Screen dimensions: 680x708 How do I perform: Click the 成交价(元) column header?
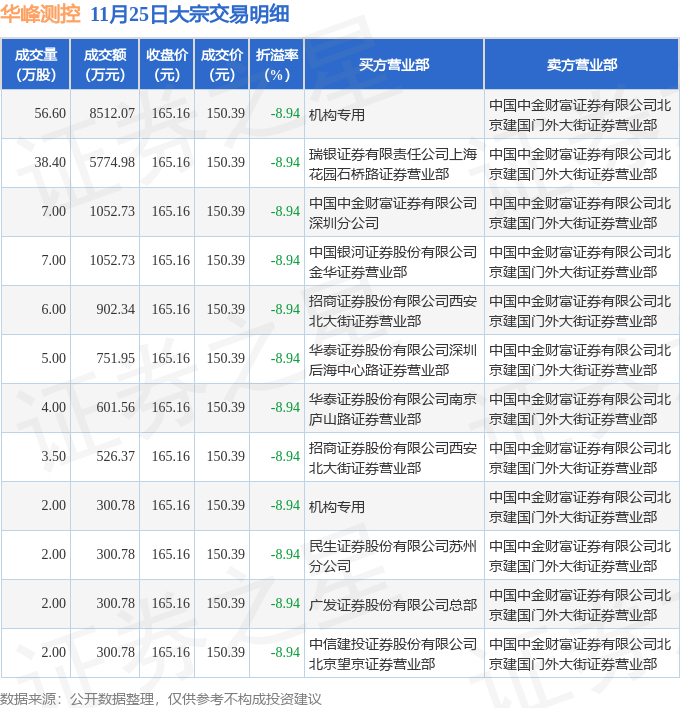point(222,64)
